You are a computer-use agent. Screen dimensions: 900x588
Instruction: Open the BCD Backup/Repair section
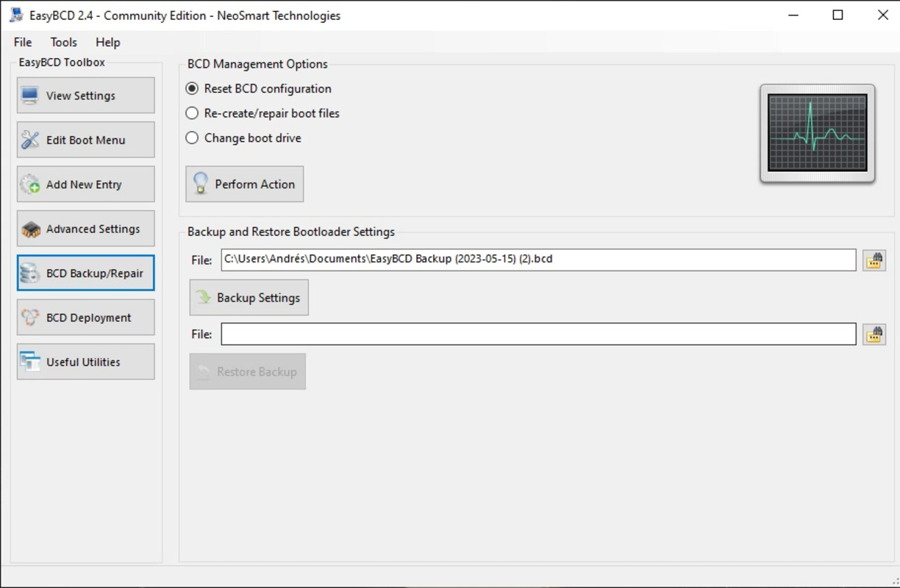click(x=86, y=273)
